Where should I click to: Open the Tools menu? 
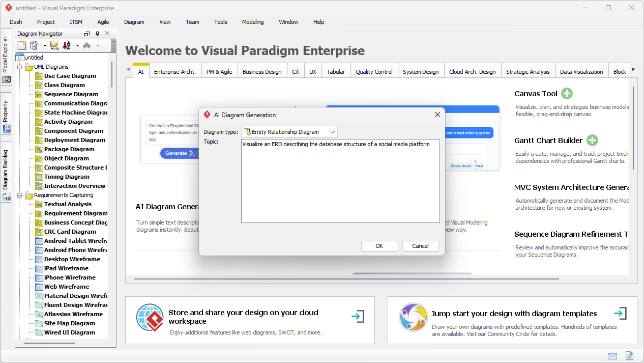220,22
